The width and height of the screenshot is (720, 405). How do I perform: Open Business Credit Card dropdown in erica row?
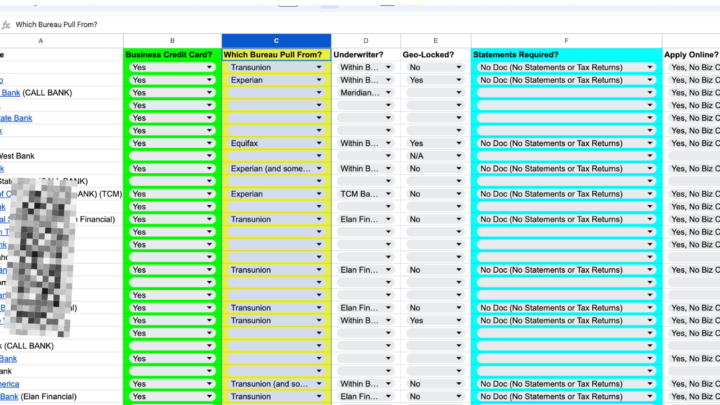pyautogui.click(x=172, y=383)
